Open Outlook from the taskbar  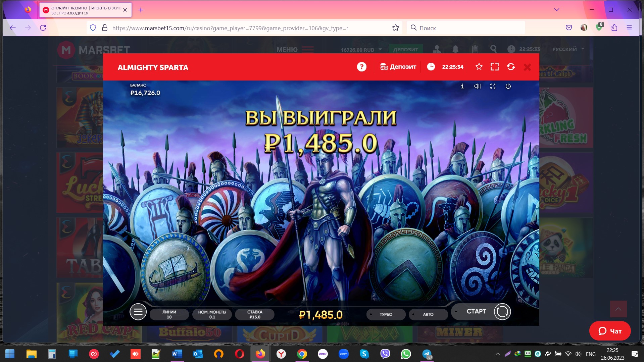click(x=198, y=354)
